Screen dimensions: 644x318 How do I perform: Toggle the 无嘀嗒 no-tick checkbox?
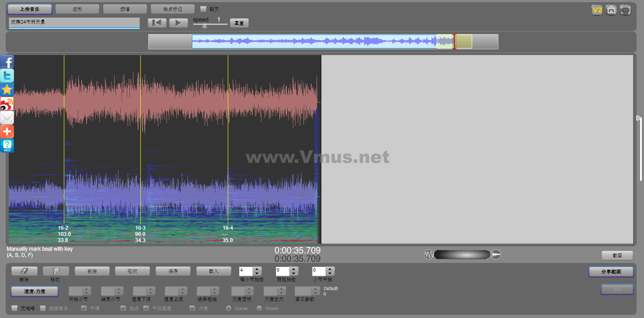point(14,308)
